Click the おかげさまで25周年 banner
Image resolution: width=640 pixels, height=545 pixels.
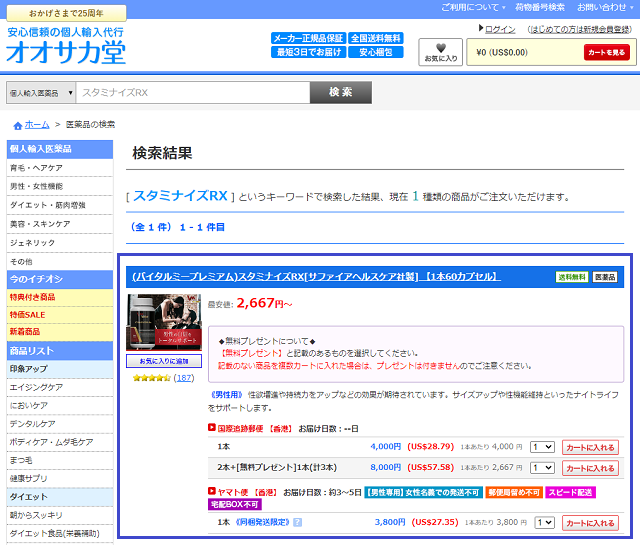pyautogui.click(x=66, y=13)
